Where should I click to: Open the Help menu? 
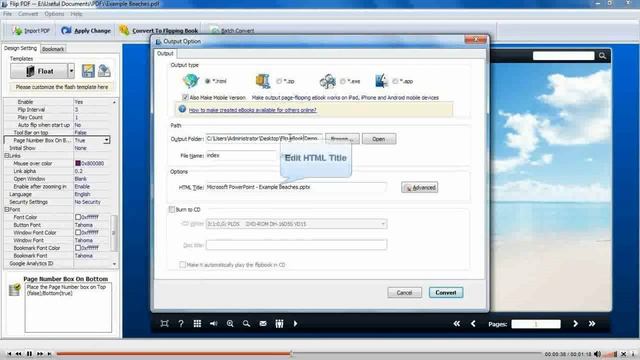76,14
